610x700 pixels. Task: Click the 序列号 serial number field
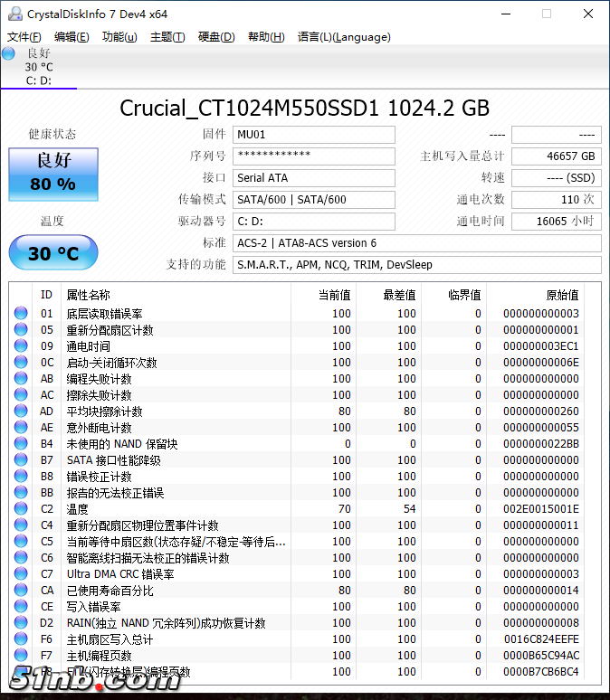(x=313, y=156)
